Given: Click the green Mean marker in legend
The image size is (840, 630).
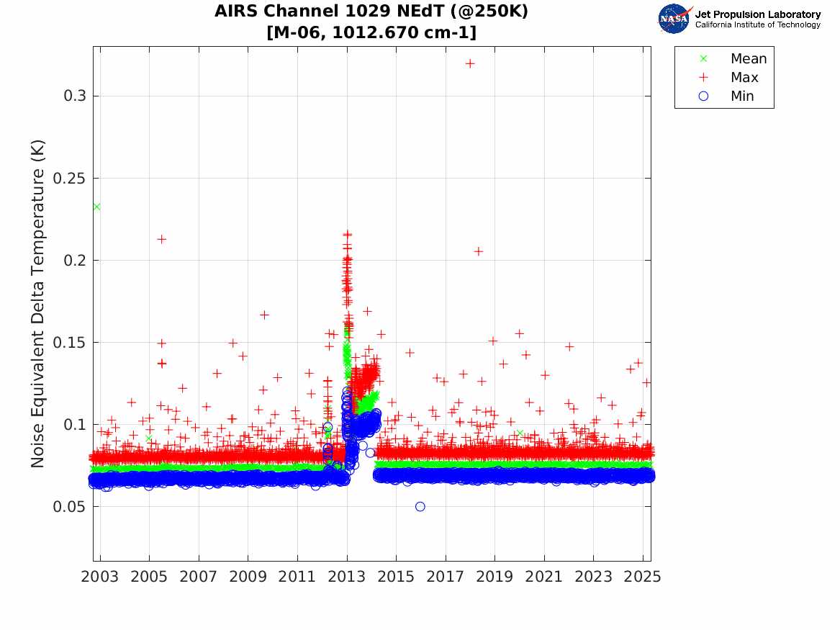Looking at the screenshot, I should click(704, 58).
